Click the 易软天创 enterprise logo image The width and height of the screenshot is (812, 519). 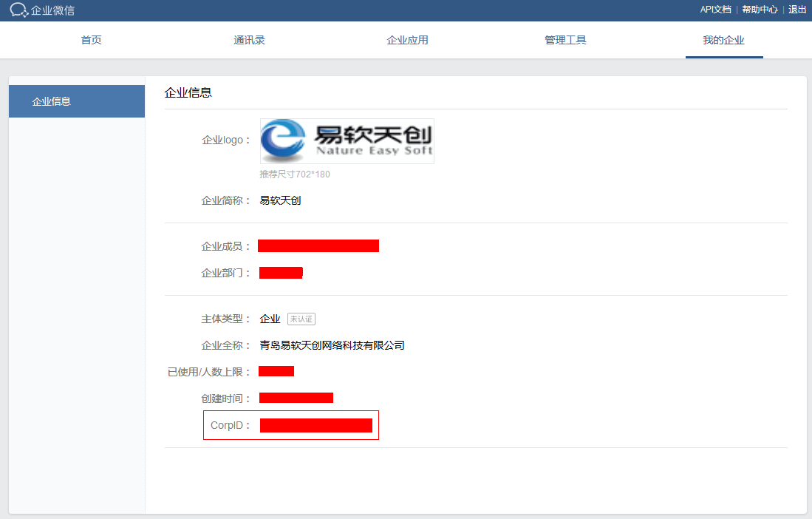point(347,141)
